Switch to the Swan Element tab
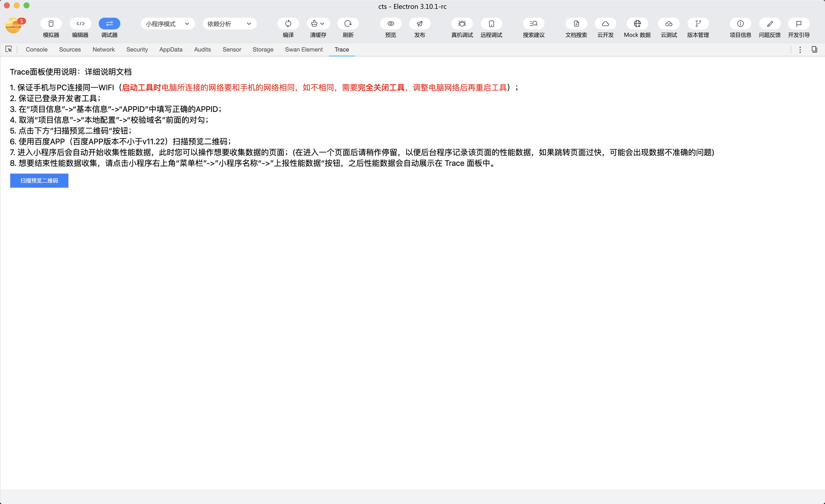825x504 pixels. 304,50
